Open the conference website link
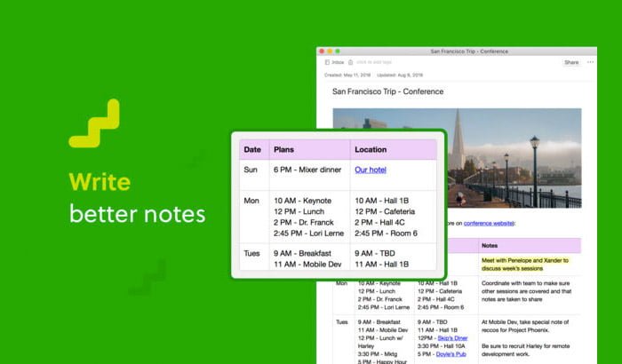This screenshot has height=364, width=622. 489,223
